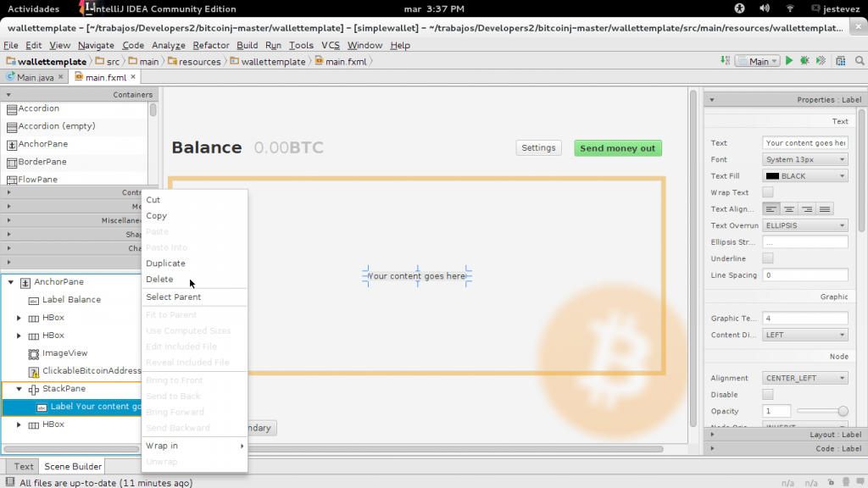Image resolution: width=868 pixels, height=488 pixels.
Task: Align label text to the right
Action: (807, 209)
